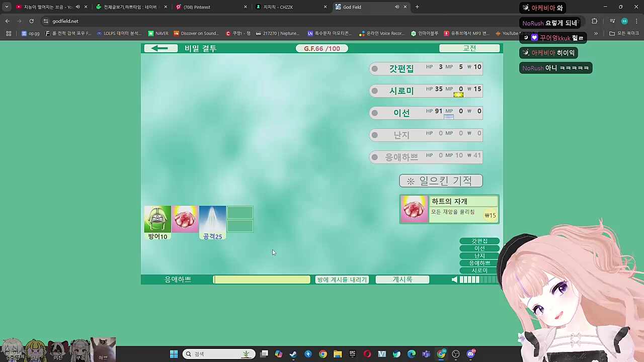Image resolution: width=644 pixels, height=362 pixels.
Task: Select the pink heart shell card in hand
Action: 185,219
